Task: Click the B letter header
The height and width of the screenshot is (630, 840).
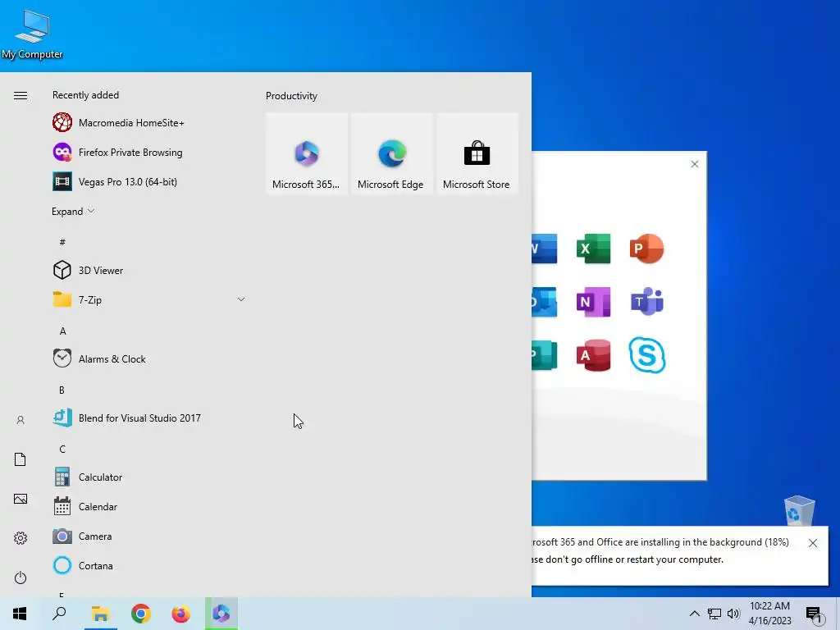Action: (x=62, y=390)
